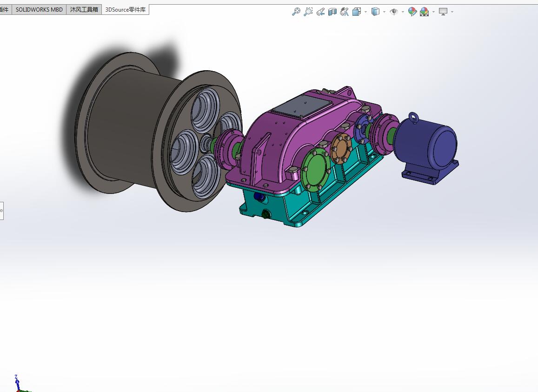Switch to the SOLIDWORKS MBD tab

tap(39, 9)
